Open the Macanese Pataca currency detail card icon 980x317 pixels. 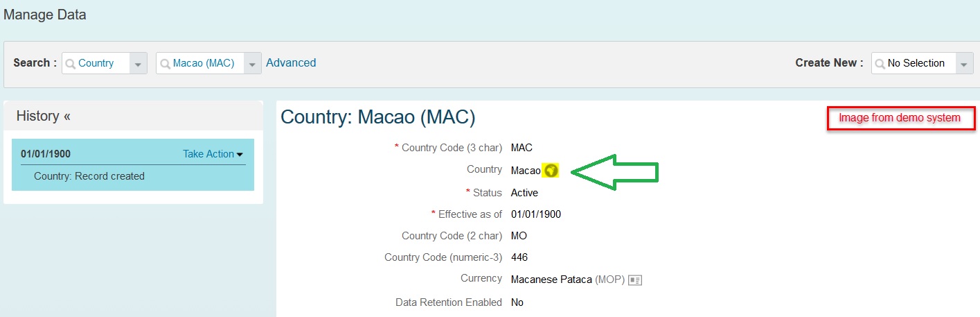[635, 280]
